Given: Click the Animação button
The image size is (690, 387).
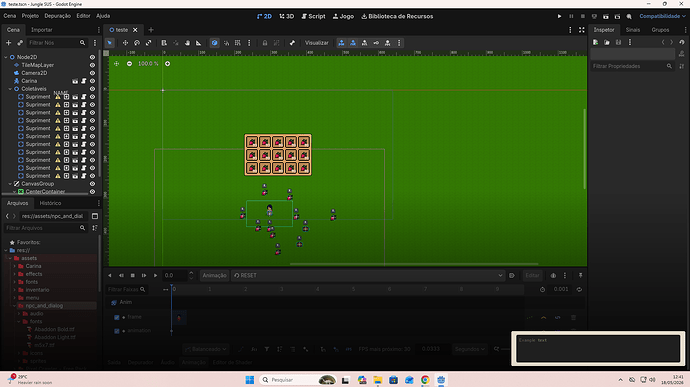Looking at the screenshot, I should tap(214, 276).
